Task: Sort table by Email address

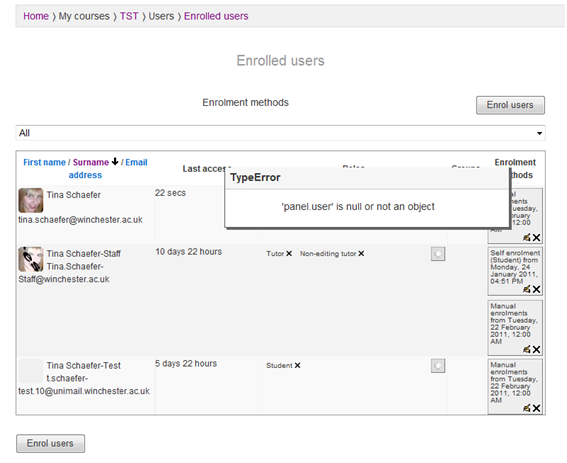Action: tap(108, 169)
